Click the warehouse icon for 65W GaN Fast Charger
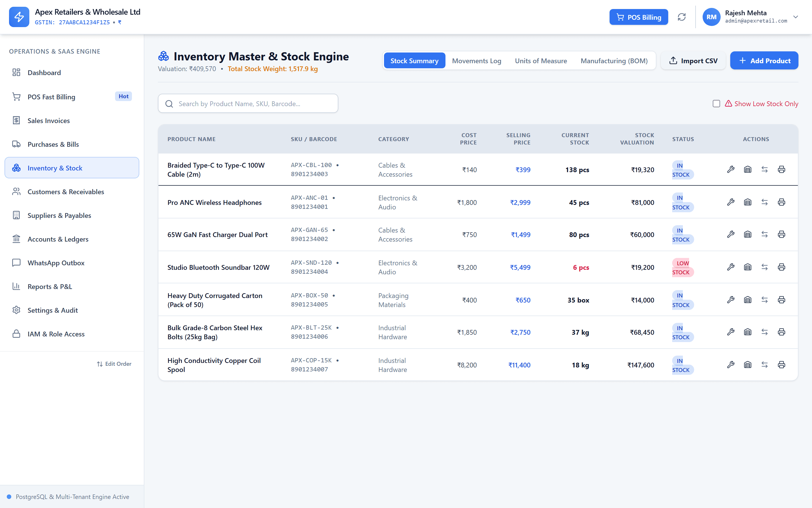Viewport: 812px width, 508px height. (x=747, y=234)
